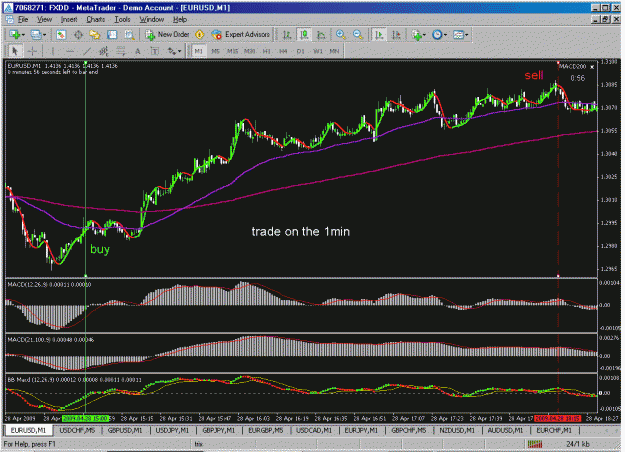
Task: Toggle Chart Shift option
Action: [x=396, y=35]
